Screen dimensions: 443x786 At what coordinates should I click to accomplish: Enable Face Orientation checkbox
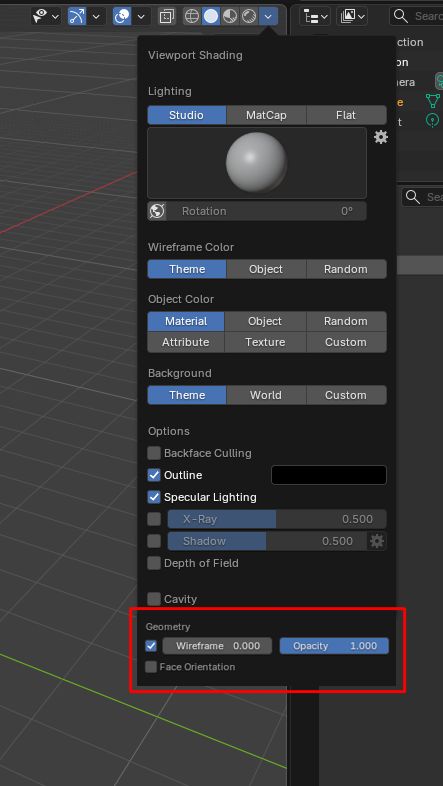point(151,667)
